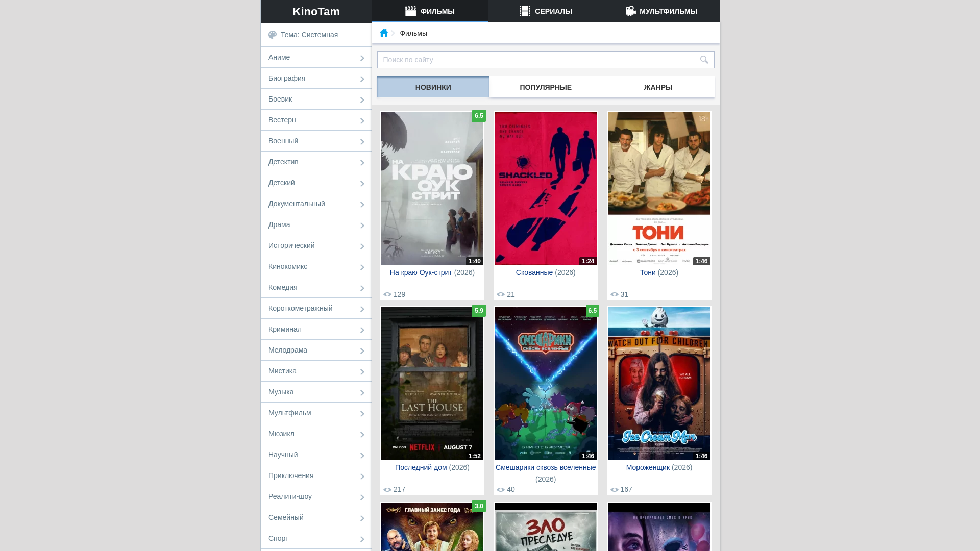Open the KinoTam logo link
The image size is (980, 551).
(316, 11)
